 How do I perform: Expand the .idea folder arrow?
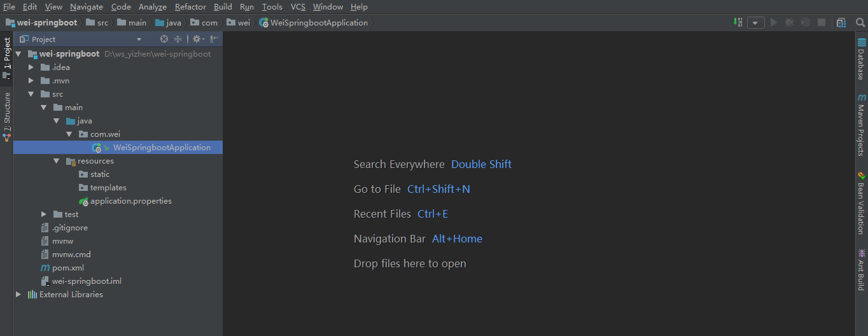click(x=31, y=67)
